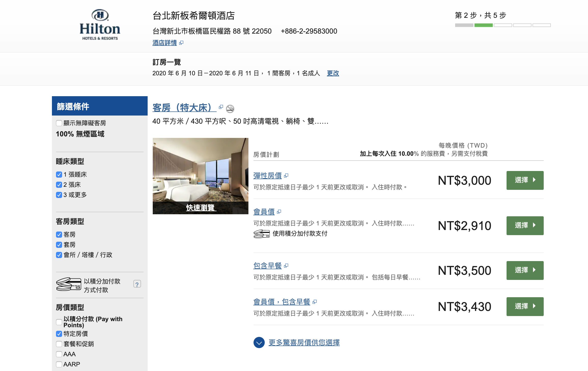588x371 pixels.
Task: Click 更改 to change booking dates
Action: (333, 73)
